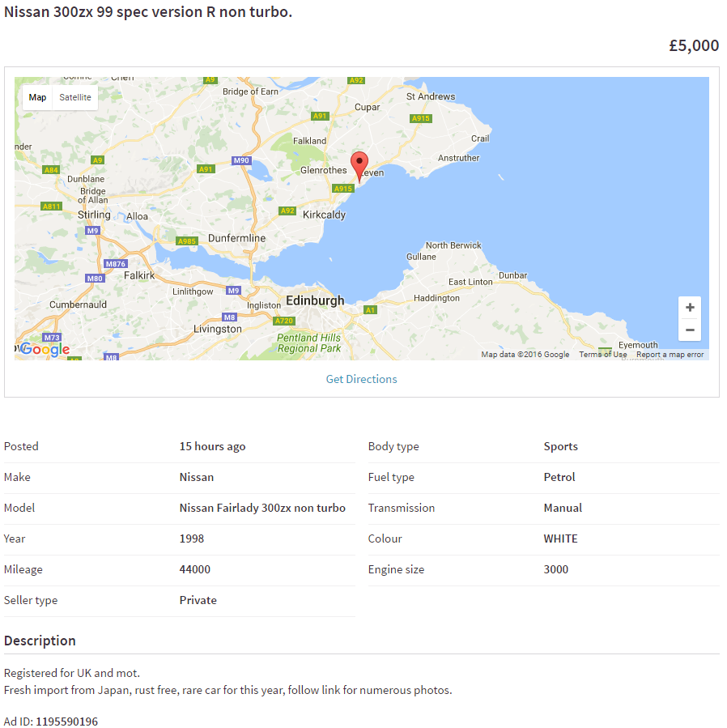Zoom out with the map minus button
This screenshot has height=728, width=727.
[x=690, y=330]
